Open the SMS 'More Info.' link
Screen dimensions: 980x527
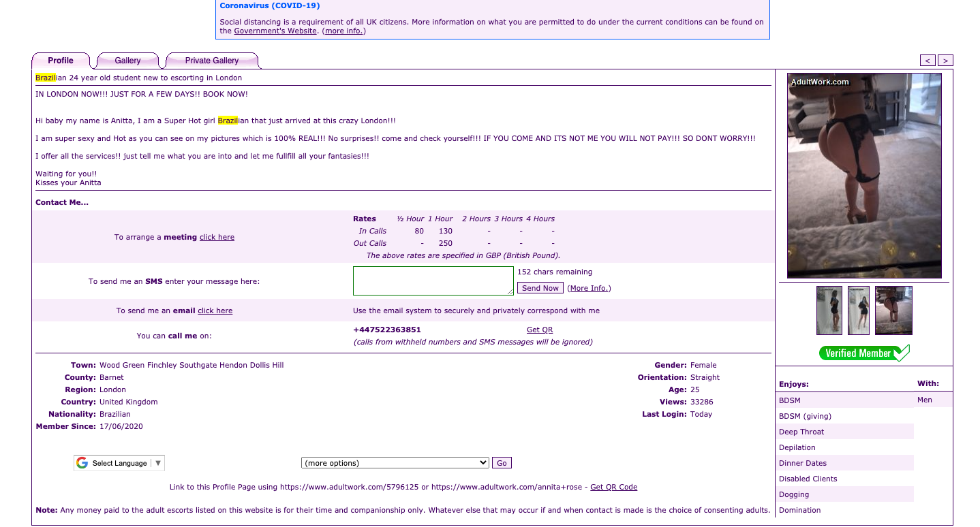click(x=589, y=288)
